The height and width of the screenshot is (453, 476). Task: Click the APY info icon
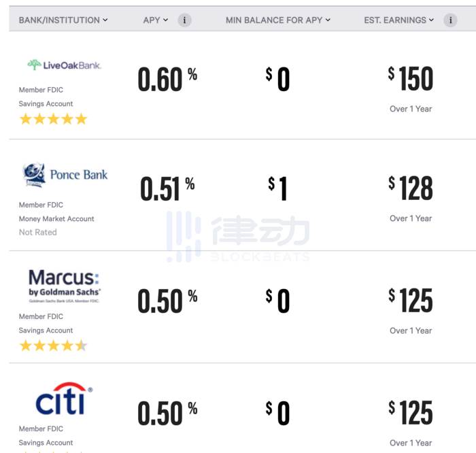[x=184, y=20]
